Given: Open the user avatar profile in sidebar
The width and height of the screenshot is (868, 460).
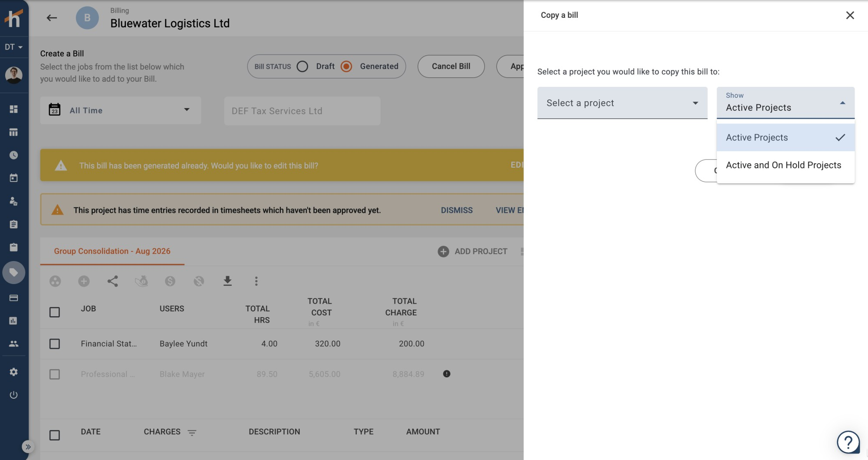Looking at the screenshot, I should tap(14, 75).
